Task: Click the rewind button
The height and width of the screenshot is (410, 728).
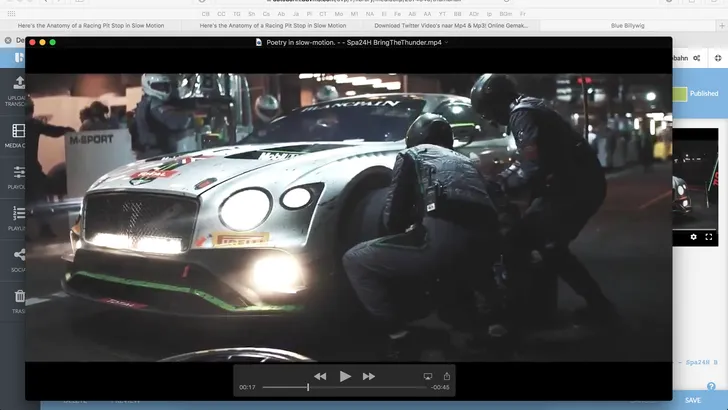Action: (320, 376)
